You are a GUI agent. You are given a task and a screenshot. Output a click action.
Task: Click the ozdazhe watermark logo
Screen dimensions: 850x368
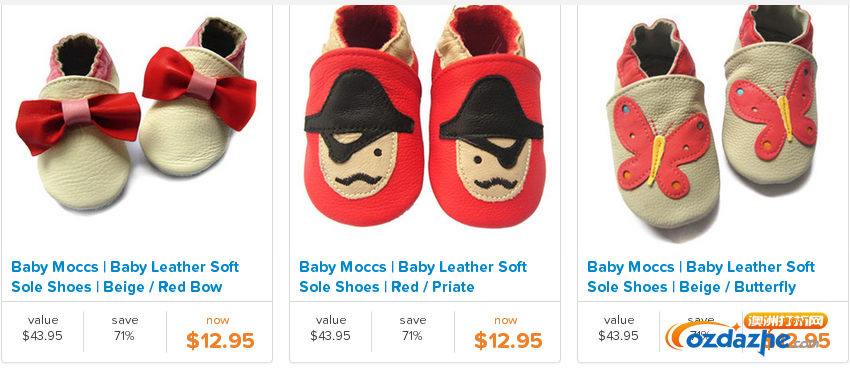point(747,333)
